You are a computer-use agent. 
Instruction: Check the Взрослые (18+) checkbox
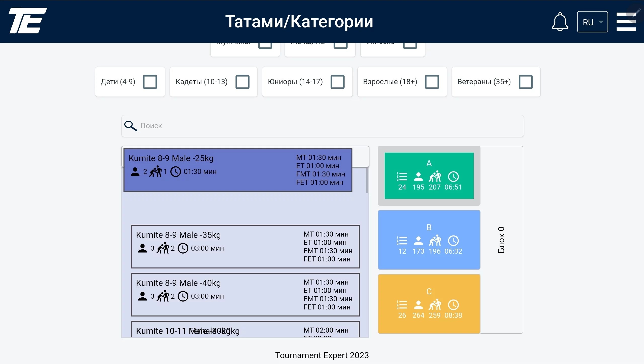(x=432, y=82)
